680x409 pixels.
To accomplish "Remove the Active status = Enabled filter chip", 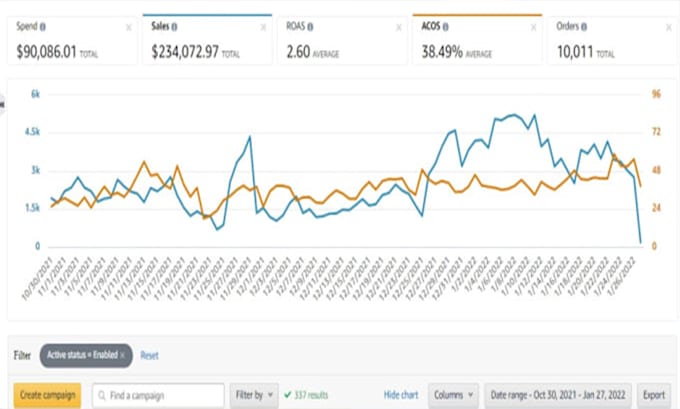I will point(122,355).
